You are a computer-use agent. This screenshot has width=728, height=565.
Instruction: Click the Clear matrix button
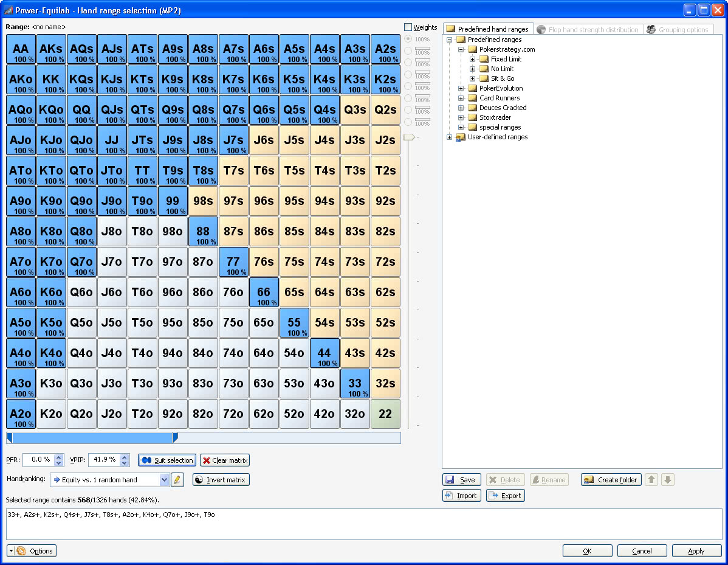pyautogui.click(x=225, y=460)
